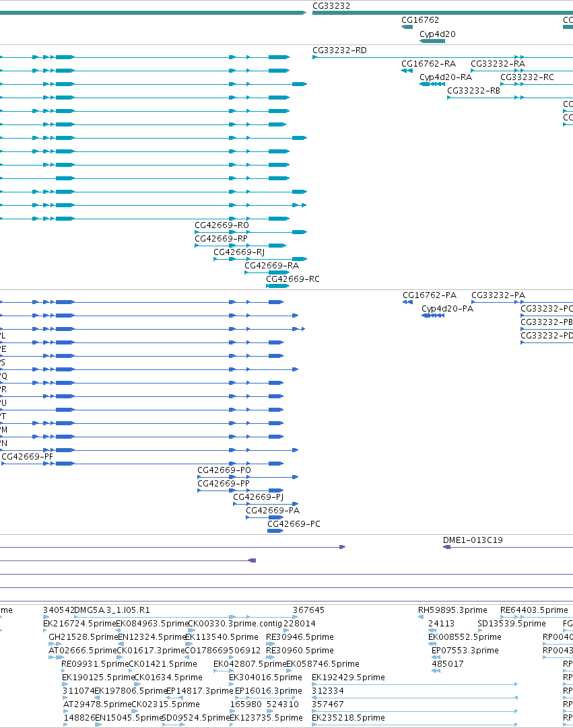Select the GH21528.5prime EST label
Image resolution: width=573 pixels, height=728 pixels.
coord(83,637)
